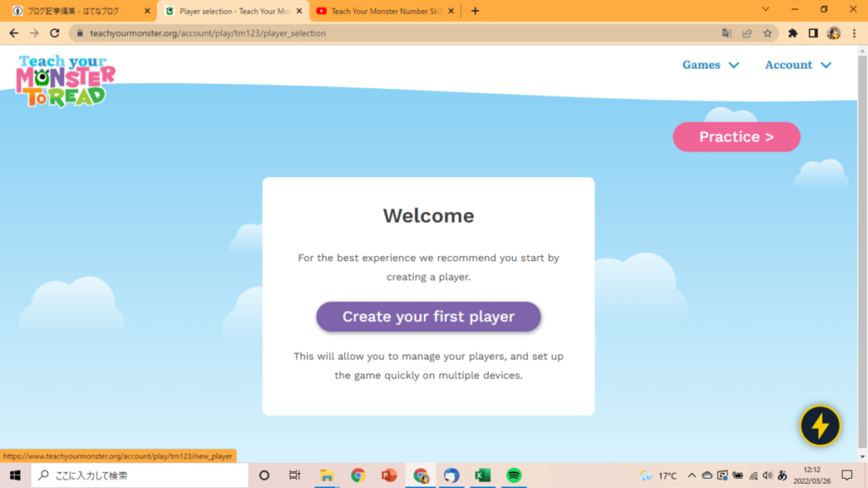Click the Practice button
Screen dimensions: 868x488
(737, 136)
